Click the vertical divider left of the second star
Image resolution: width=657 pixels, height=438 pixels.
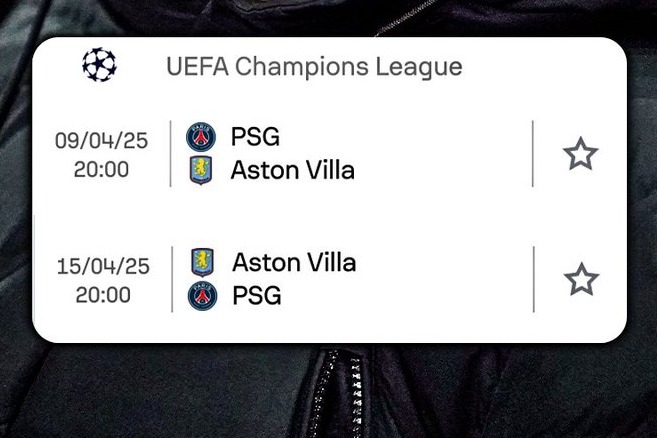point(534,279)
